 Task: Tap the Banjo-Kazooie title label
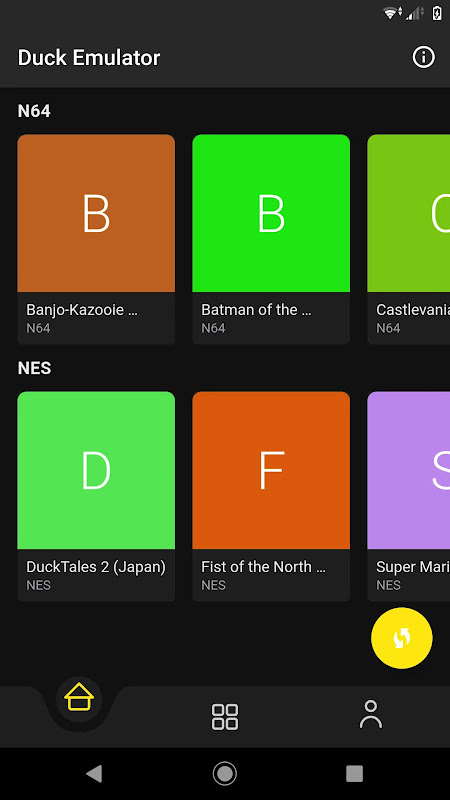coord(82,310)
